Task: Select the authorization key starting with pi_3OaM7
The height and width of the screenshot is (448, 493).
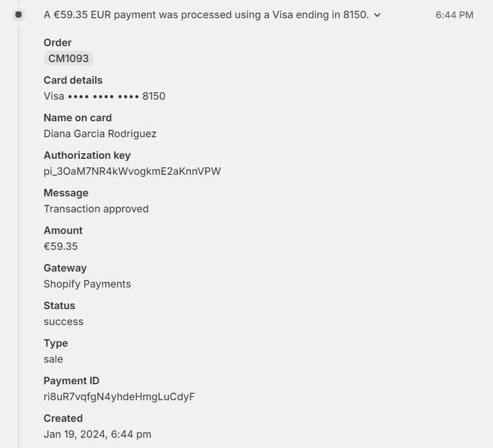Action: [132, 171]
